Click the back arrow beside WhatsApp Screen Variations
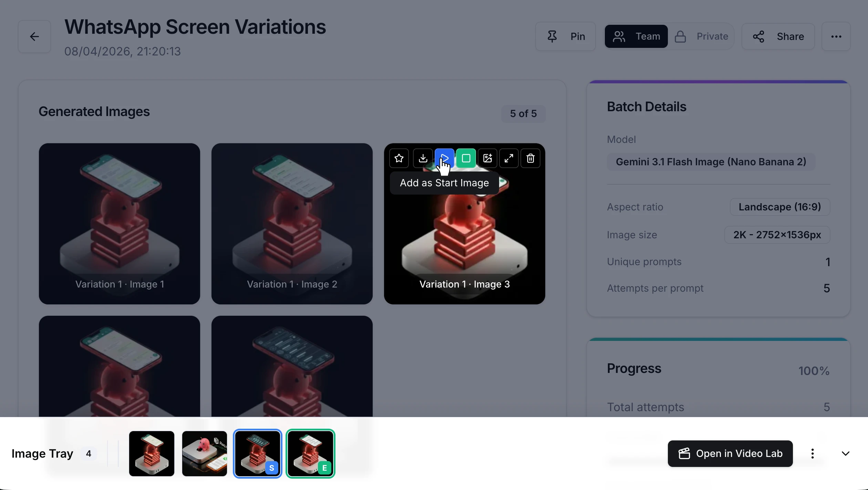Screen dimensions: 868x490 34,36
